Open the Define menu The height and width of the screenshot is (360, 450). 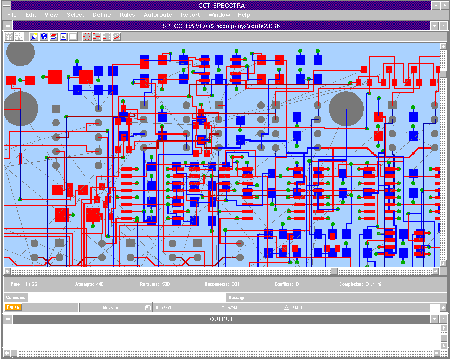[x=101, y=15]
